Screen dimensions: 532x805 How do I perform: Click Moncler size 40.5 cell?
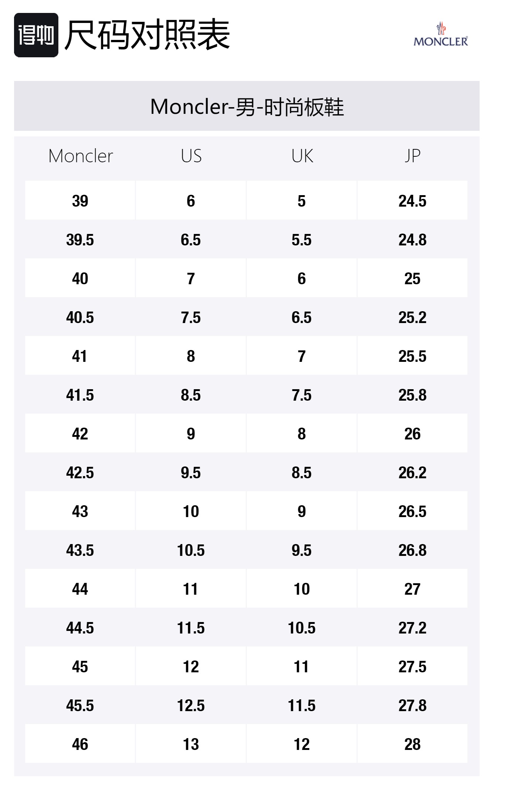pos(80,317)
